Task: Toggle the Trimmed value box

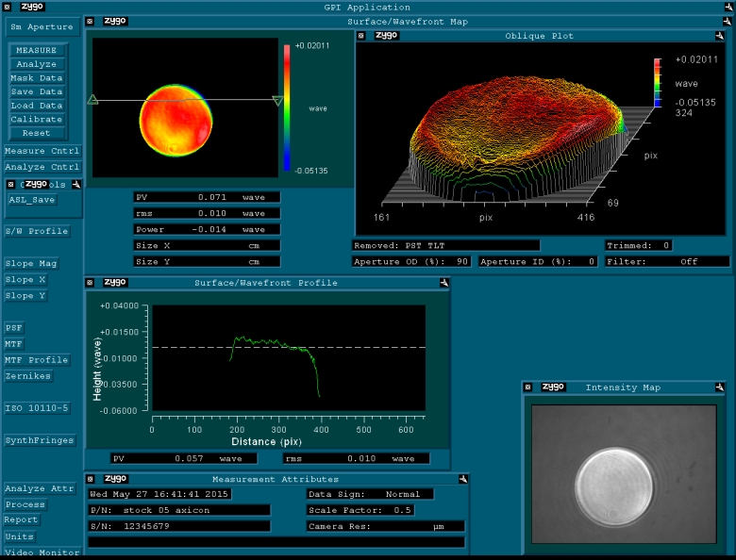Action: point(638,245)
